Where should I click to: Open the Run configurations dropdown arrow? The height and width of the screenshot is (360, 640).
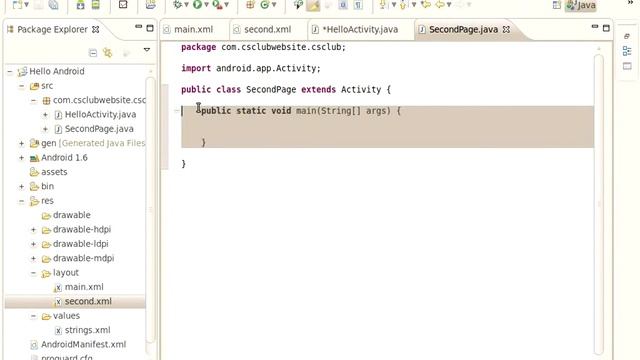coord(207,5)
